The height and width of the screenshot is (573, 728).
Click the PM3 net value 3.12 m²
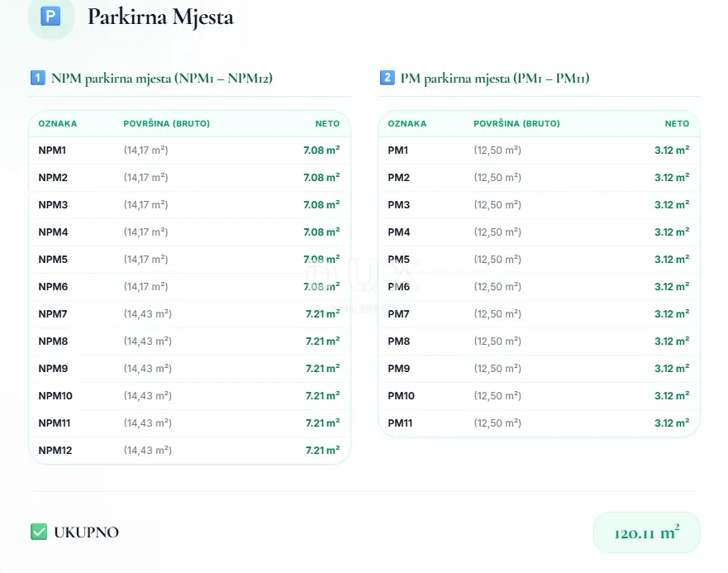(x=672, y=205)
